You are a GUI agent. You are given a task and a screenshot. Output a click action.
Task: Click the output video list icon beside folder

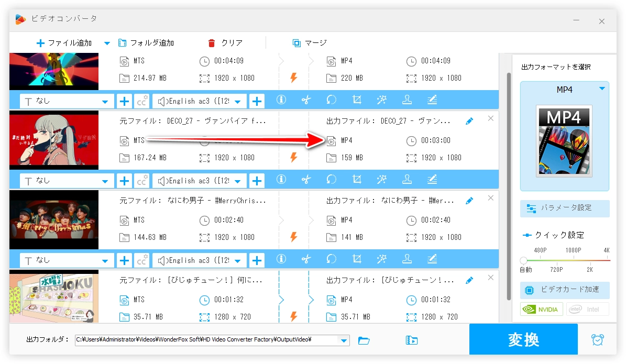[x=412, y=340]
